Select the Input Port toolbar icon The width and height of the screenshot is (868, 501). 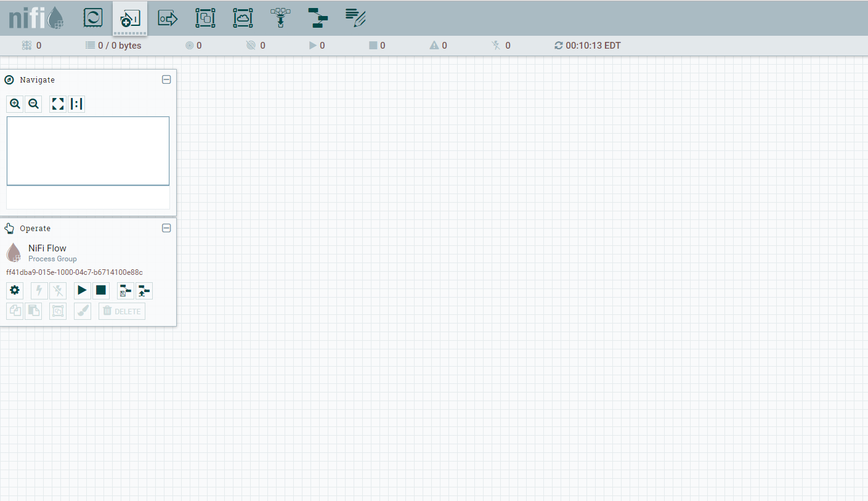(130, 19)
